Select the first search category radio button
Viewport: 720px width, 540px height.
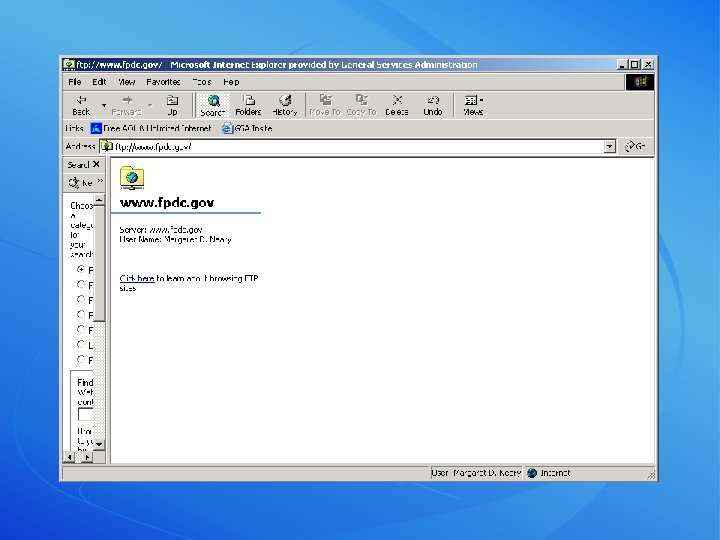tap(82, 269)
